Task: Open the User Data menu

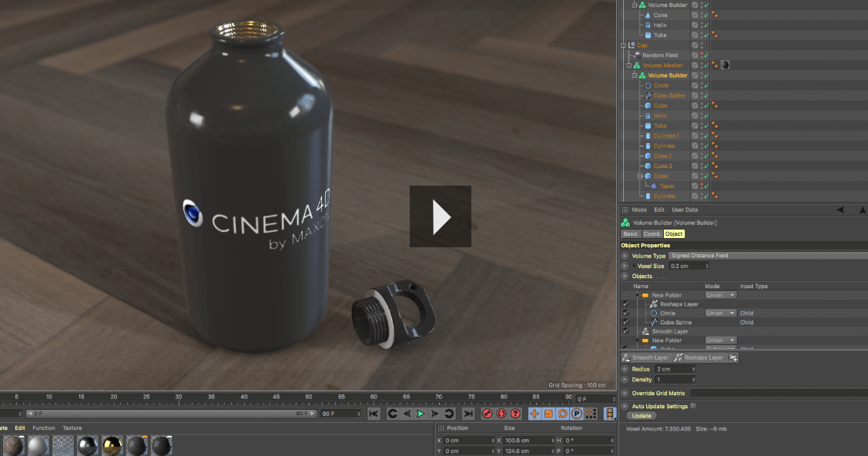Action: tap(685, 210)
